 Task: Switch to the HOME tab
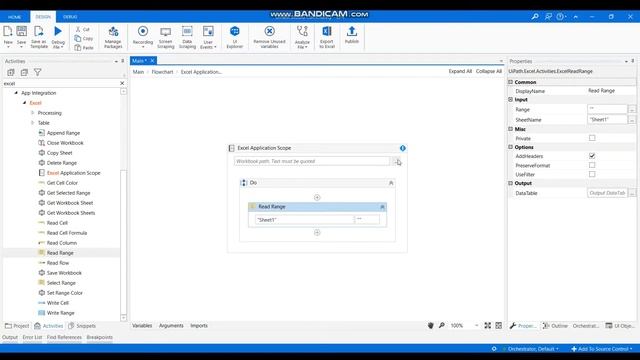click(x=14, y=17)
